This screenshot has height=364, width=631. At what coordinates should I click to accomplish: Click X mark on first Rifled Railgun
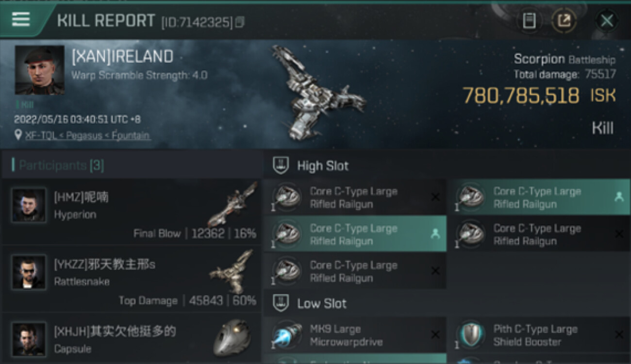coord(435,197)
